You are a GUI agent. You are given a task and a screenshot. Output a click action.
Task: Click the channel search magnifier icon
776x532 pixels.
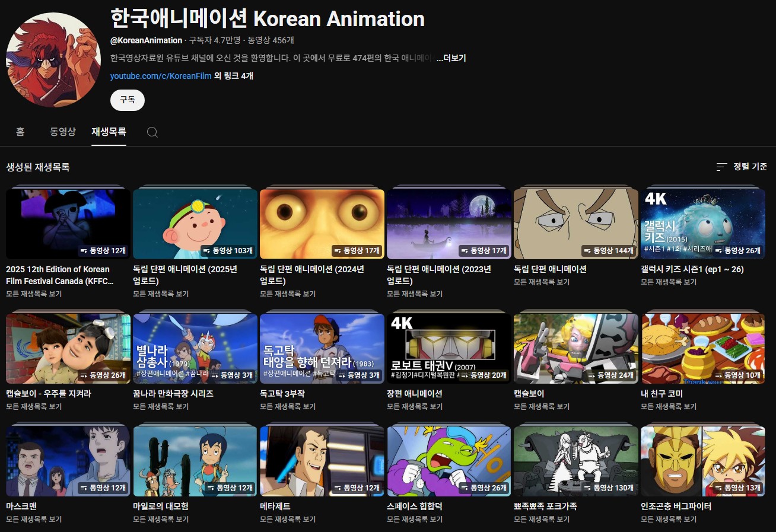point(152,132)
